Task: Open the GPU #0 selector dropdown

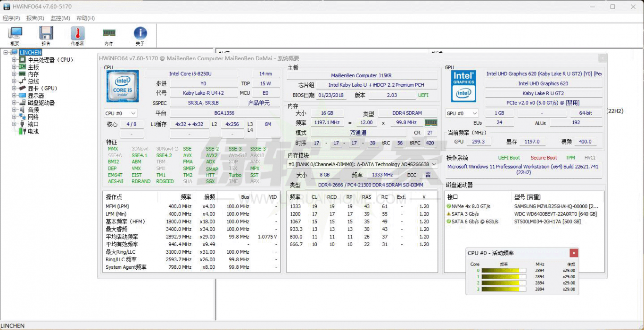Action: click(462, 113)
